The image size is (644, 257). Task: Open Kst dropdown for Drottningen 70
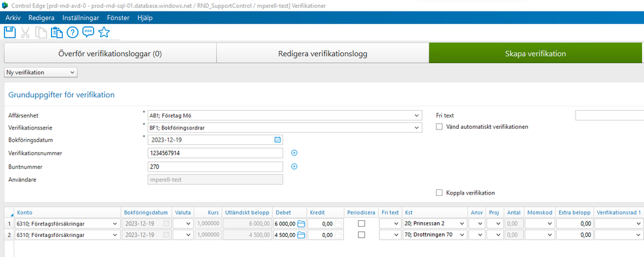463,235
